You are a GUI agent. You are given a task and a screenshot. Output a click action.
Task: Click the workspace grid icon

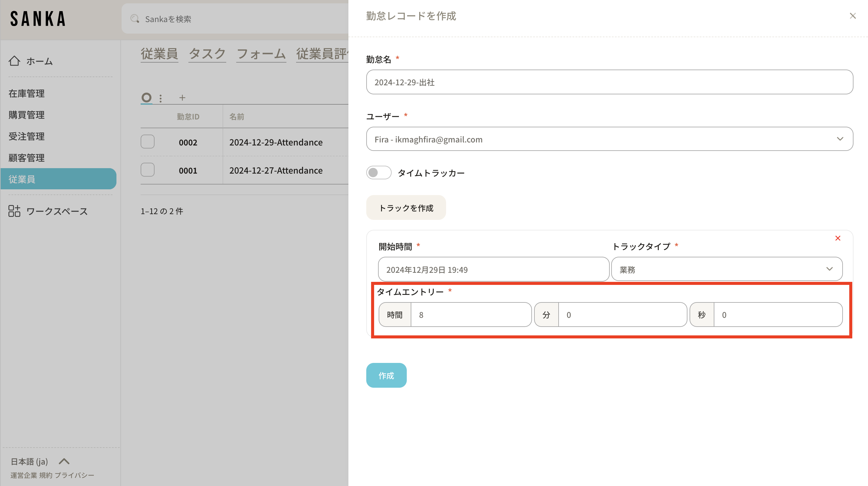[14, 211]
